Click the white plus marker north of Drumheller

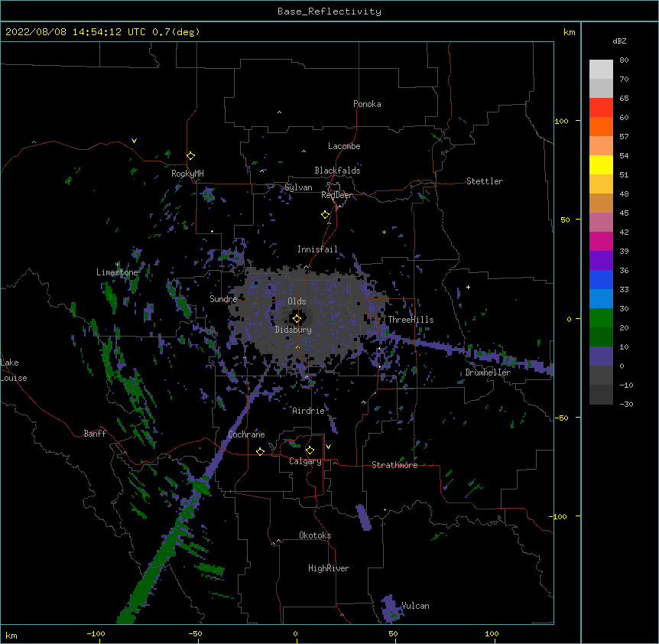[468, 287]
